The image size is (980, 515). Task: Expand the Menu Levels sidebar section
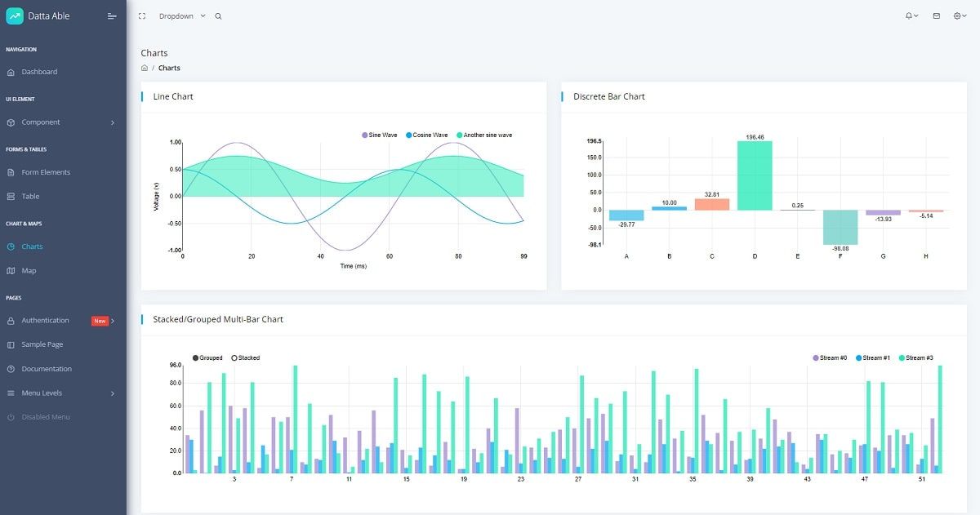coord(42,393)
